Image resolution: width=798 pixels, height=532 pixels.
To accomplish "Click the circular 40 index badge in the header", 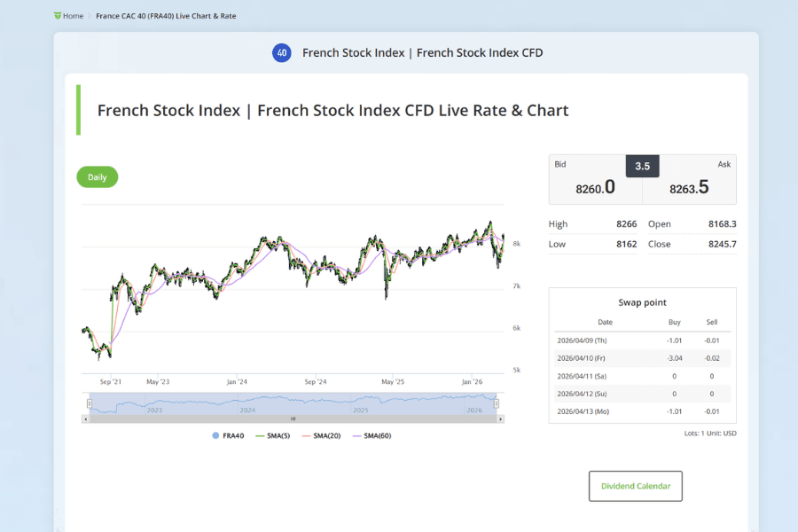I will (281, 53).
